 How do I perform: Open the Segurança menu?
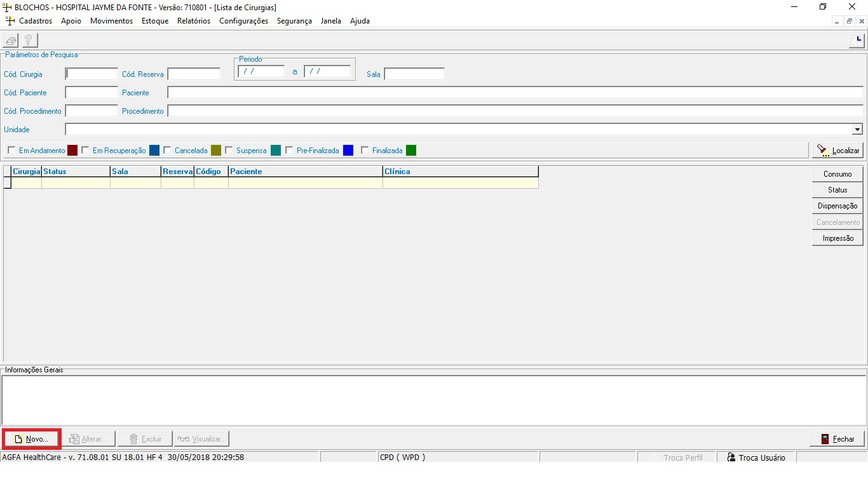pos(294,21)
